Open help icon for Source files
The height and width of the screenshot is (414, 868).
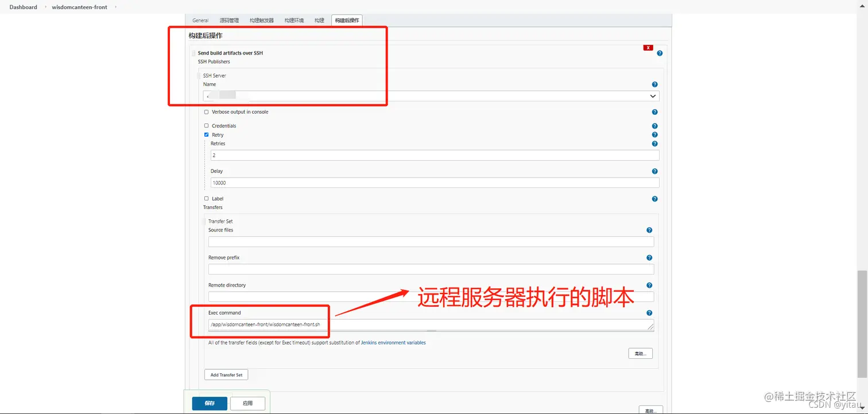click(649, 230)
